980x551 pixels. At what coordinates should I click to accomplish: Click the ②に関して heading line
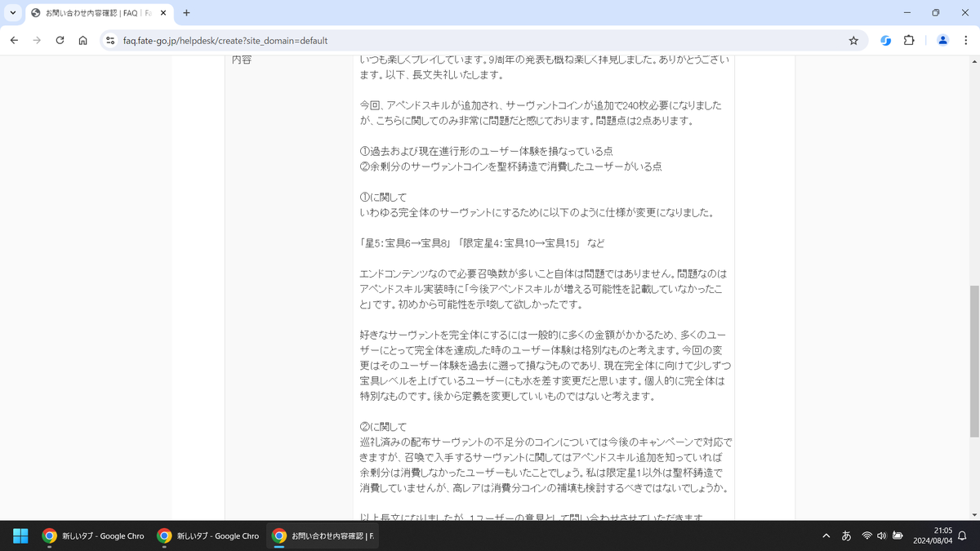point(383,427)
